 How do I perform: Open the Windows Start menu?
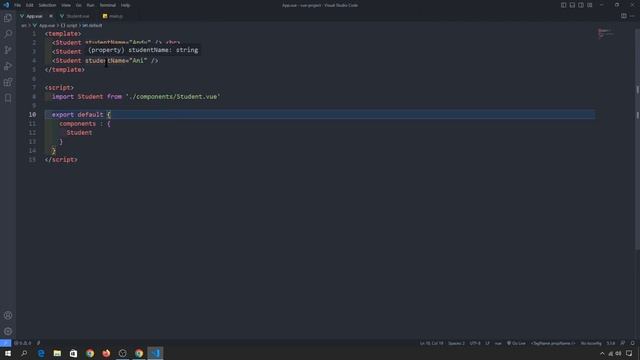[8, 353]
